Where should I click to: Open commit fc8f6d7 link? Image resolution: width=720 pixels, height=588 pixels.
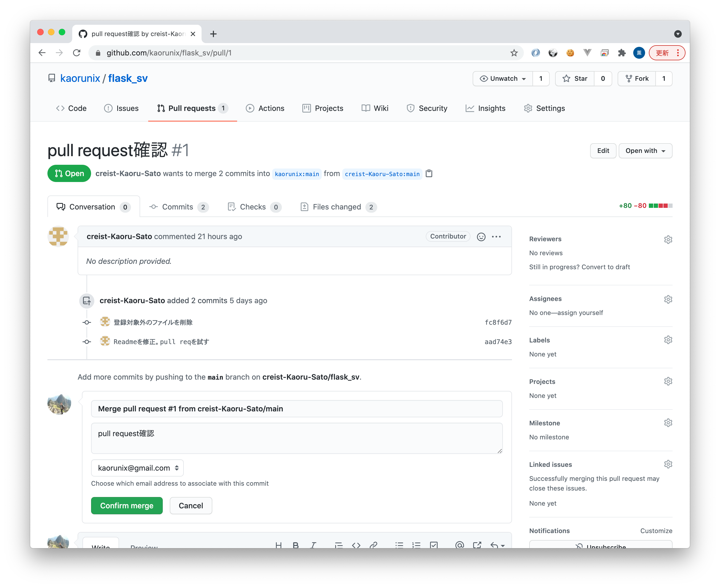[498, 323]
